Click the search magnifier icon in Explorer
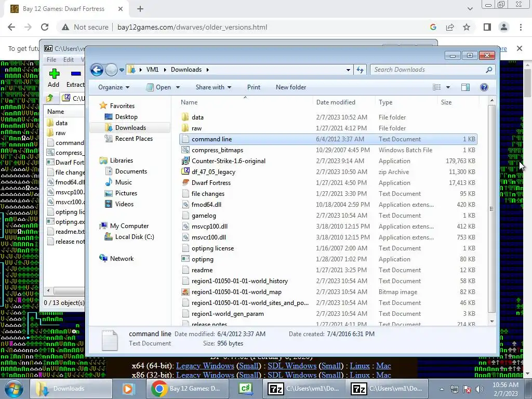 489,70
